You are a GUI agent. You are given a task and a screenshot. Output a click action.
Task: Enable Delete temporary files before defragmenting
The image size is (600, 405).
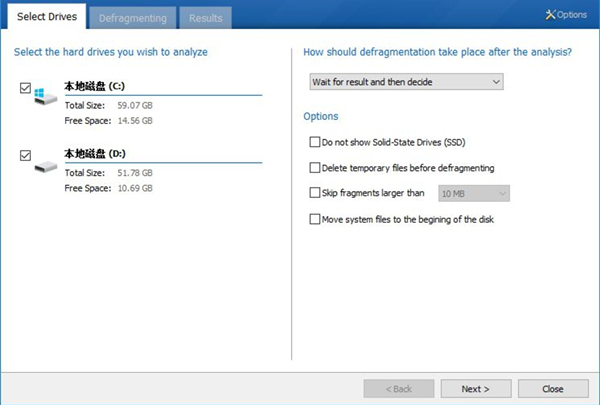tap(316, 168)
